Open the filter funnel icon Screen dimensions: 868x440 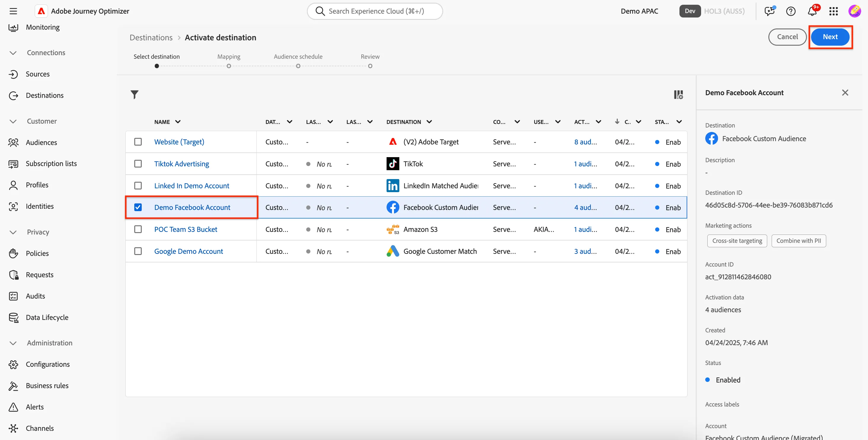[x=135, y=95]
